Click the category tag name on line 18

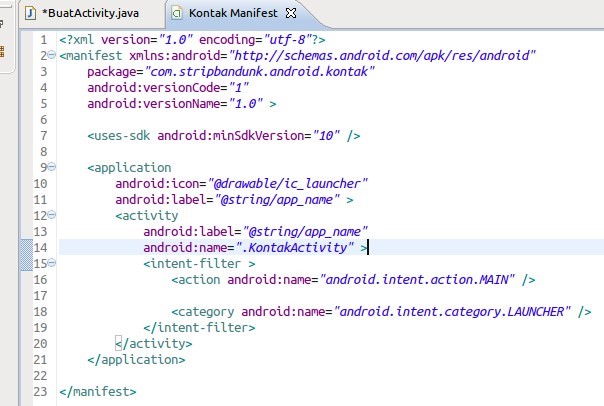click(206, 312)
